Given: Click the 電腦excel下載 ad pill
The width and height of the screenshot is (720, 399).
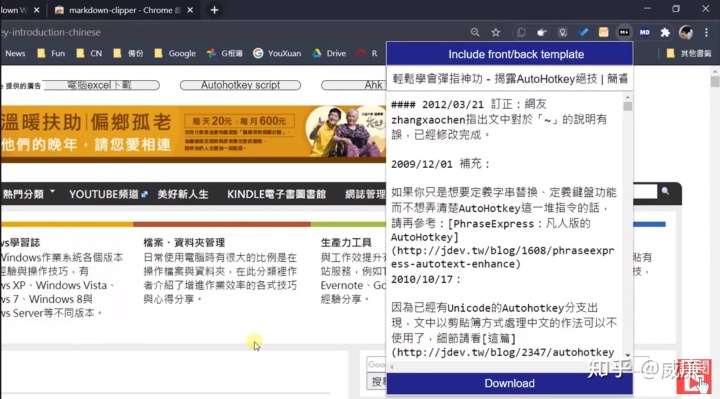Looking at the screenshot, I should coord(101,85).
